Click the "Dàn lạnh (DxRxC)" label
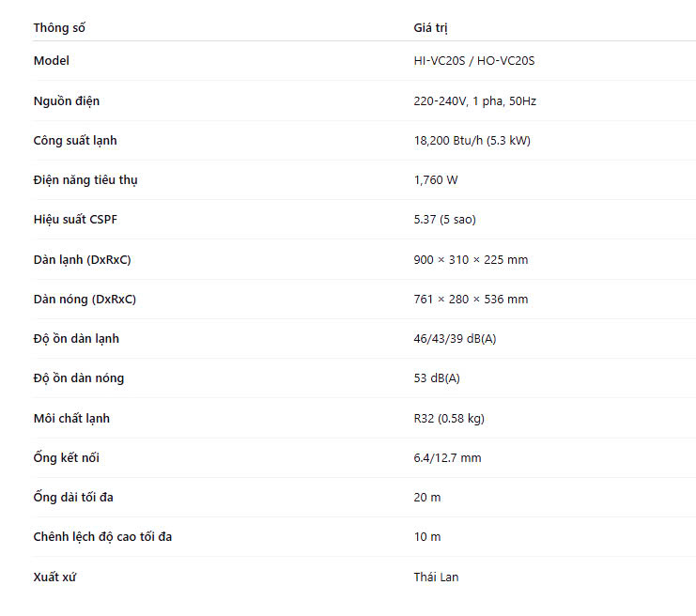Viewport: 696px width, 616px height. [x=82, y=260]
